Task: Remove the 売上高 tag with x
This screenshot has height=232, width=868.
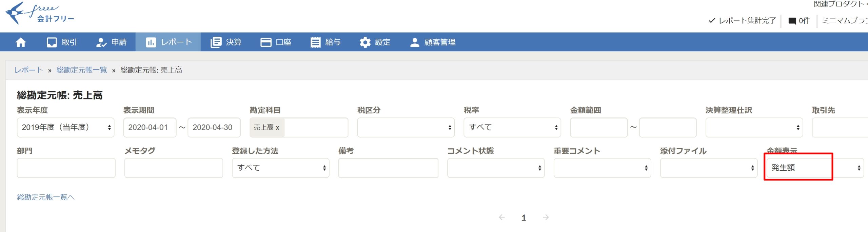Action: 277,128
